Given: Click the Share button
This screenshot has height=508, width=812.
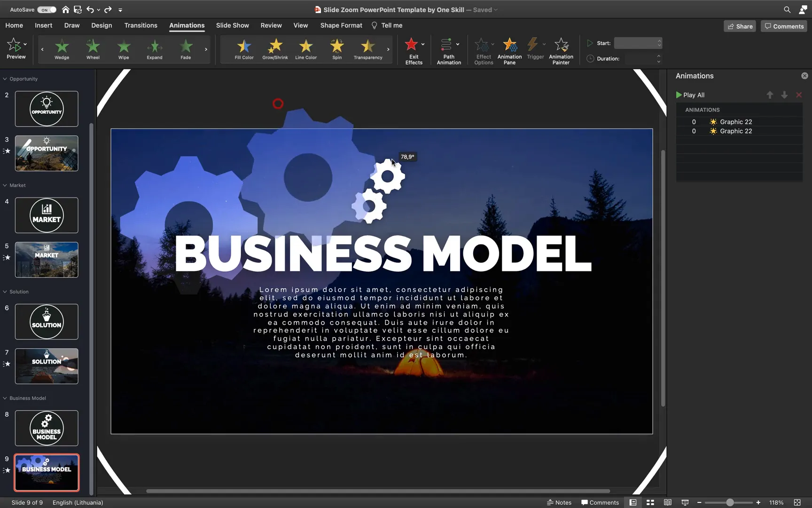Looking at the screenshot, I should pos(740,26).
